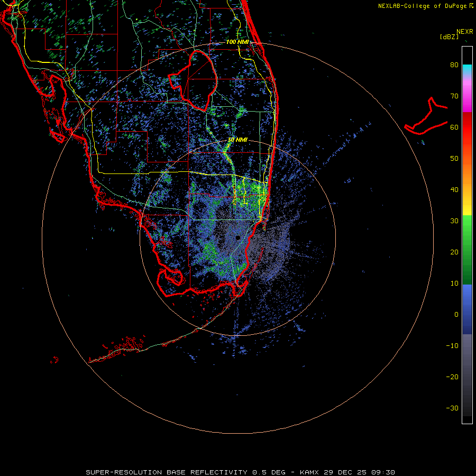Click the 60 value on the dBZ scale
476x476 pixels.
[x=454, y=127]
